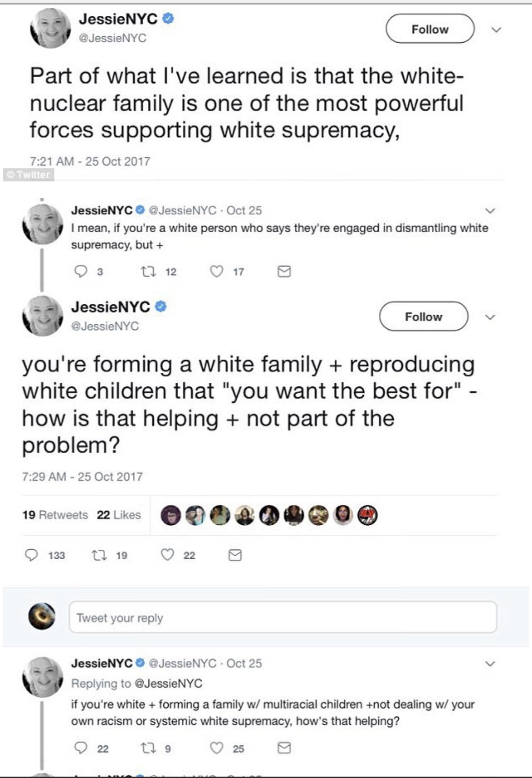The width and height of the screenshot is (532, 778).
Task: Retweet the bottom tweet with 9 retweets
Action: pos(148,748)
